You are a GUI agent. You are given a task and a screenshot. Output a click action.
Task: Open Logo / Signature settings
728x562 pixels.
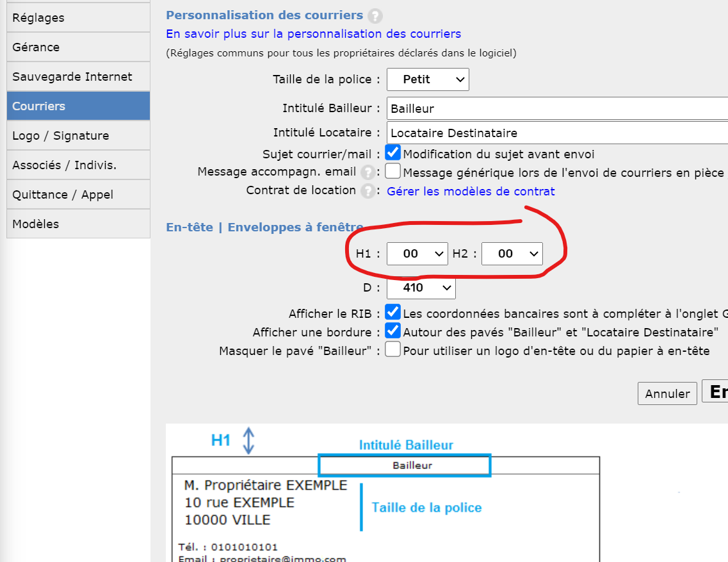tap(78, 136)
